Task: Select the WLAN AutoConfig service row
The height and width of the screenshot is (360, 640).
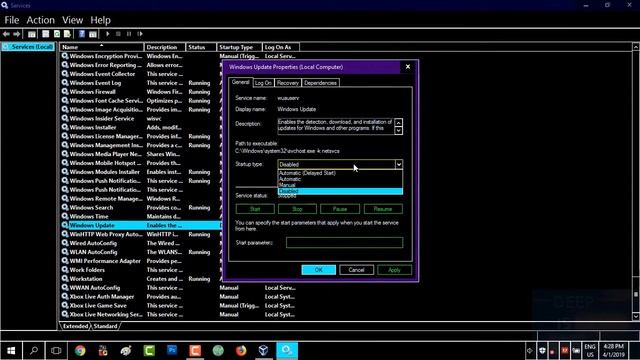Action: click(141, 252)
